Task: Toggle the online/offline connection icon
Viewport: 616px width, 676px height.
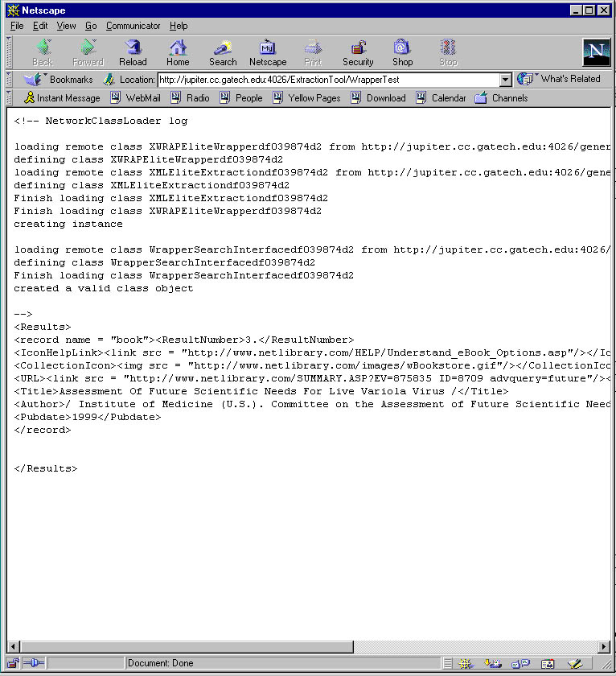Action: point(34,664)
